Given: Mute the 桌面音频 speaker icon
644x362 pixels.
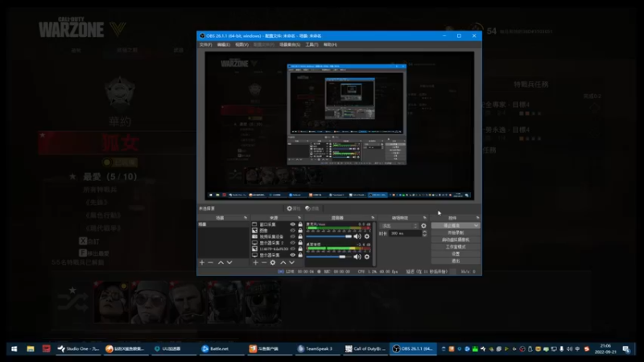Looking at the screenshot, I should tap(357, 257).
